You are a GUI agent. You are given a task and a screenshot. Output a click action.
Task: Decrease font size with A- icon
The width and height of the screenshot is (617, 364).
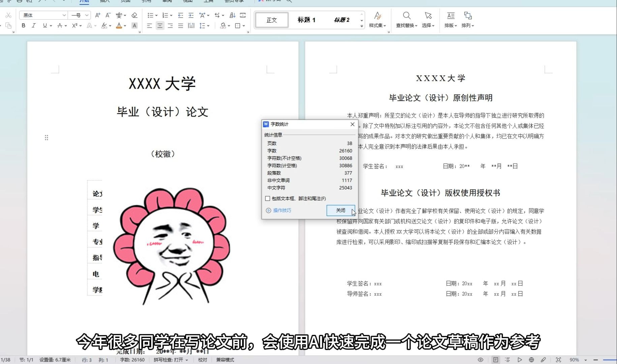(108, 15)
